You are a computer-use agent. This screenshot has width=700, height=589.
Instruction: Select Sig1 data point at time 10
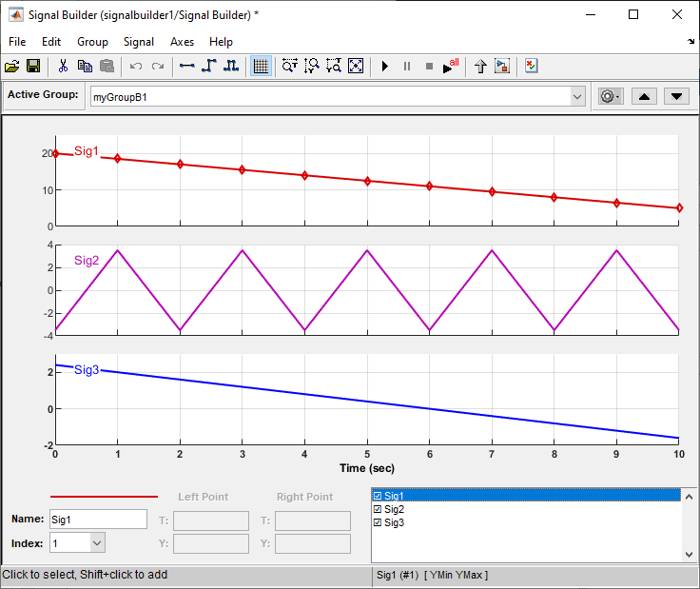pos(679,207)
